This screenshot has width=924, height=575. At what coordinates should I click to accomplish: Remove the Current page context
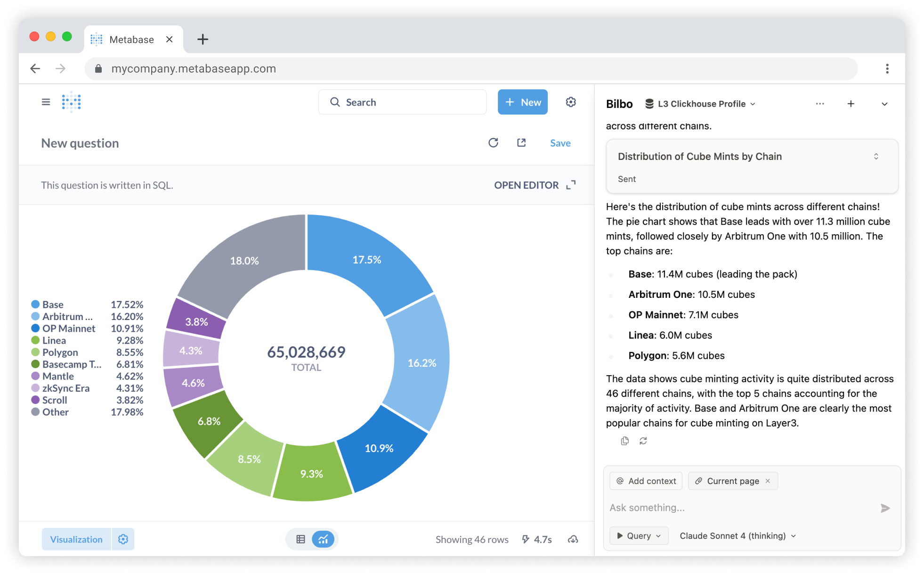[768, 481]
